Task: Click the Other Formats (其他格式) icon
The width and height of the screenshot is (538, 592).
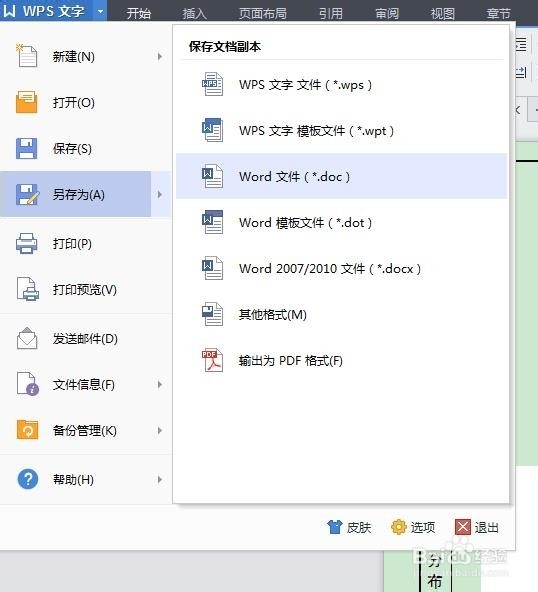Action: [x=212, y=314]
